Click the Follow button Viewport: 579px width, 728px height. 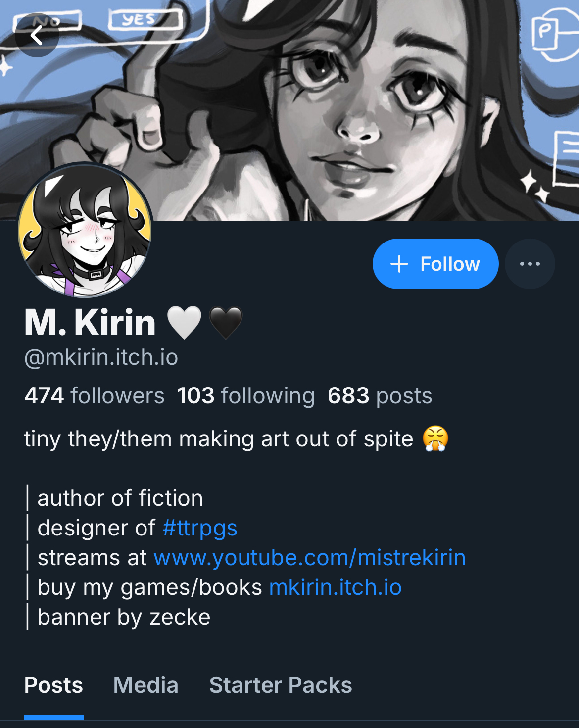click(435, 264)
